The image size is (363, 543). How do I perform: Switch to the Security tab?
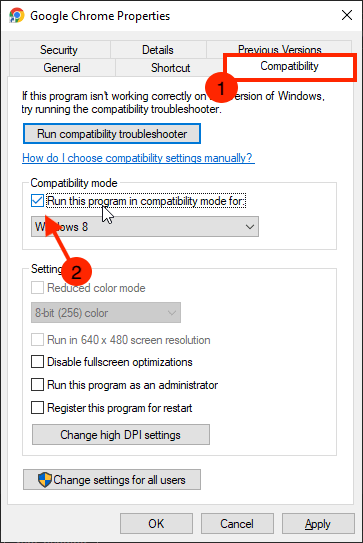[x=59, y=50]
